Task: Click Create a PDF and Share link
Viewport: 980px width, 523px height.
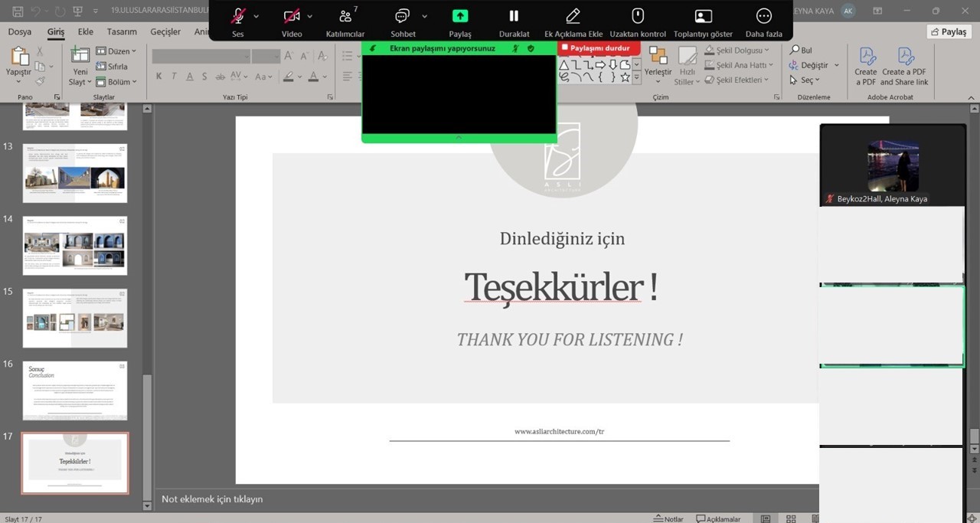Action: 904,66
